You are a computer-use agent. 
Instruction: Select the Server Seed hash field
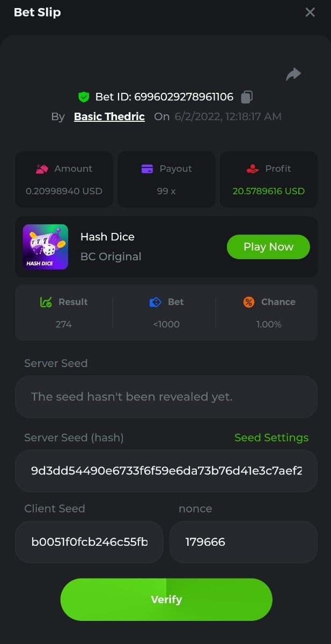[166, 471]
